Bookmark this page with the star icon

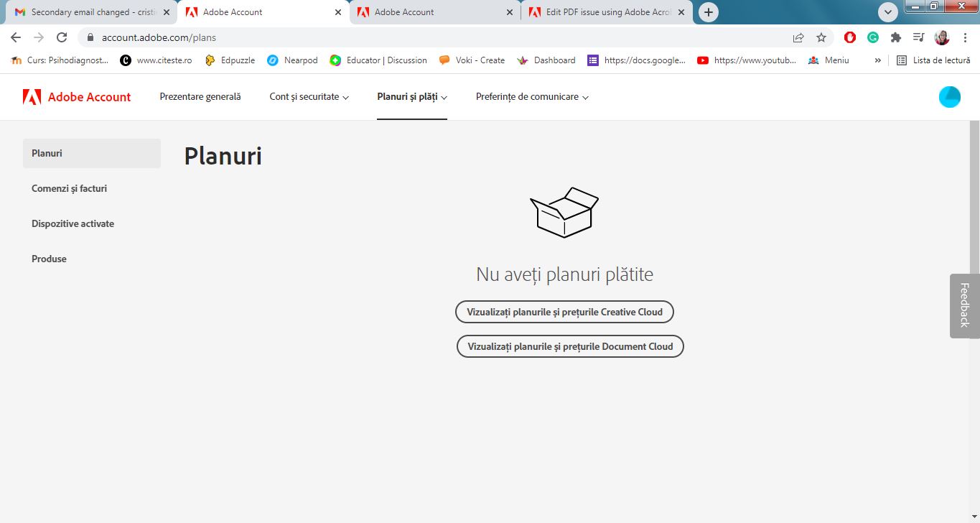pos(821,37)
